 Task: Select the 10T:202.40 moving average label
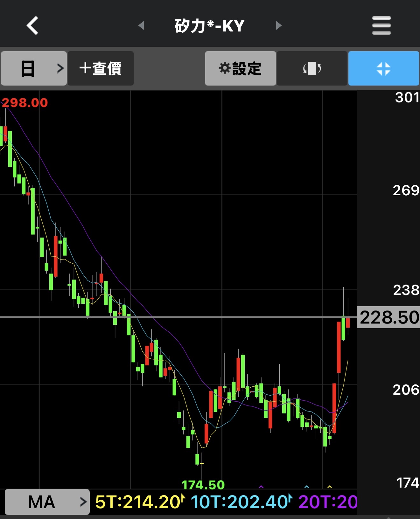click(239, 502)
